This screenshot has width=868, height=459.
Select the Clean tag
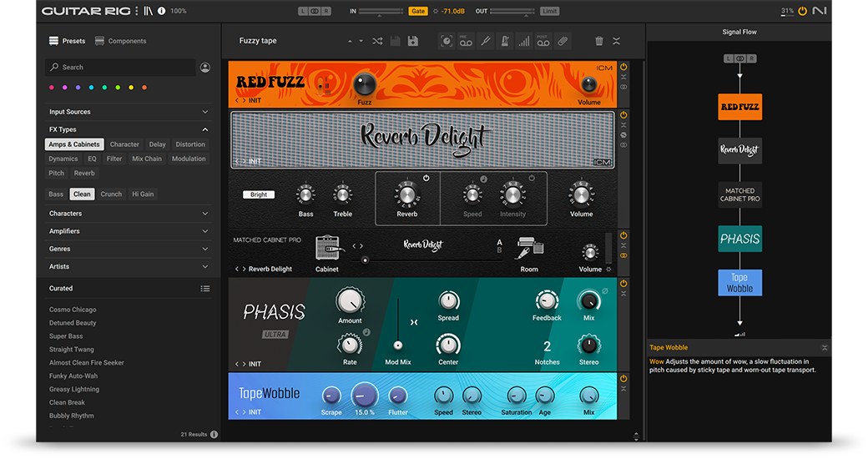point(82,194)
